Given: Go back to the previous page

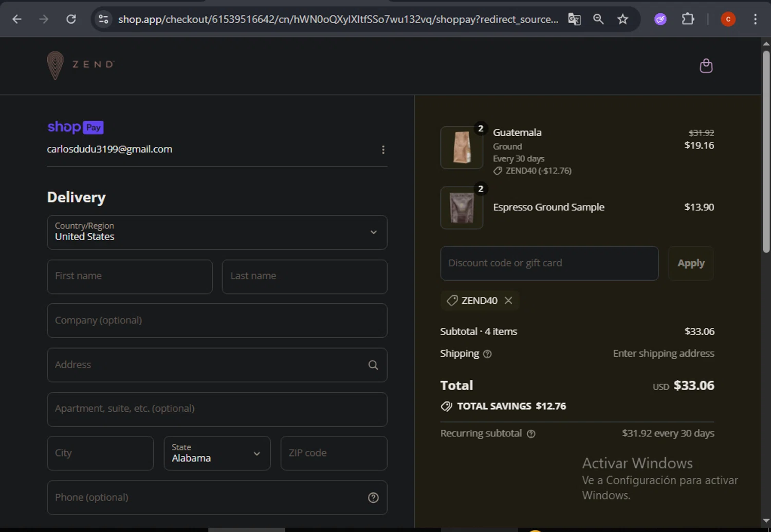Looking at the screenshot, I should (17, 19).
